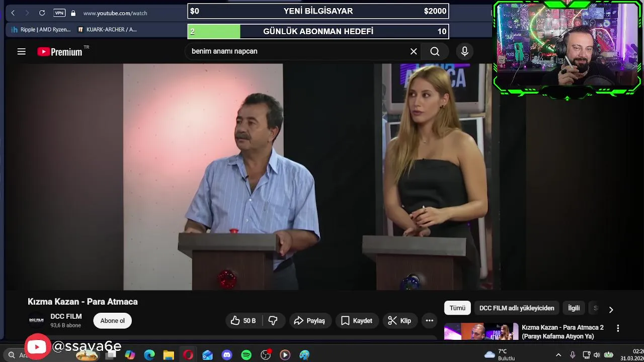
Task: Open Outlook mail from taskbar
Action: [207, 355]
